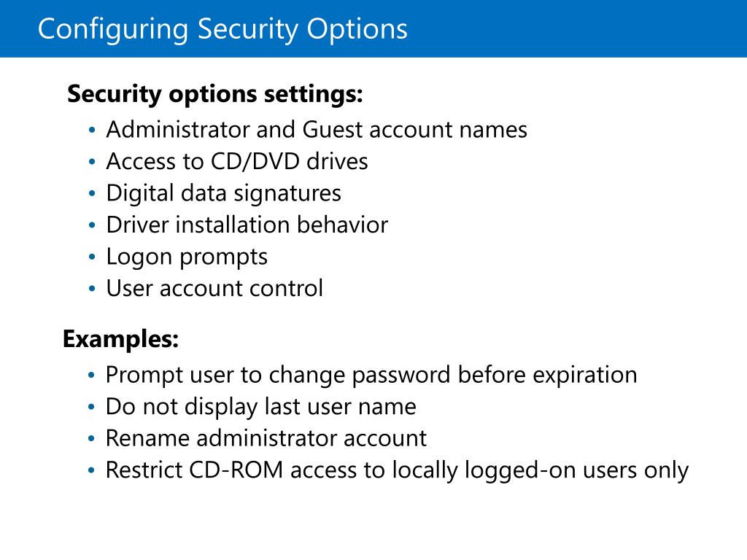Viewport: 747px width, 560px height.
Task: Click bullet dot before 'Rename administrator account'
Action: pos(91,438)
